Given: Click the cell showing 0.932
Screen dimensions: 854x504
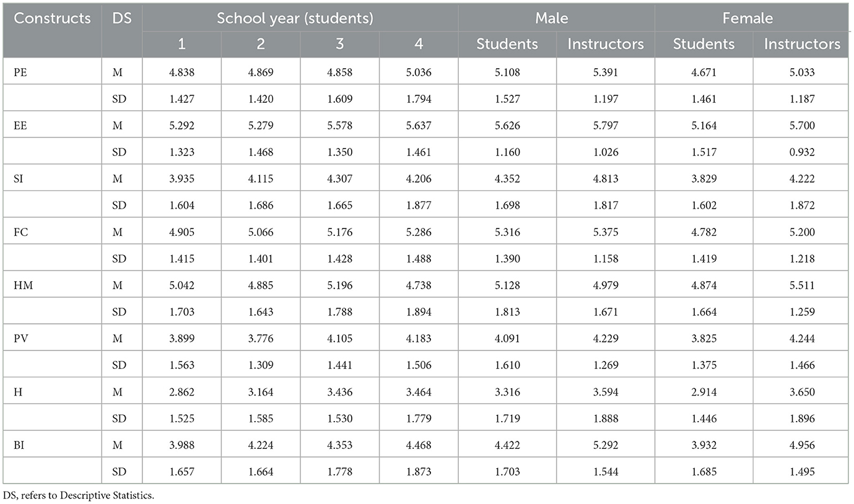Looking at the screenshot, I should [801, 152].
